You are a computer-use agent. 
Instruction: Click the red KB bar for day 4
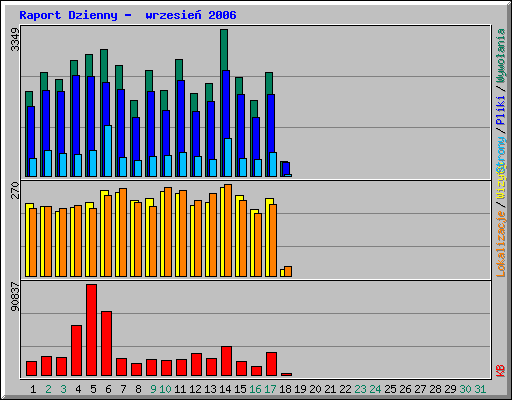pos(76,351)
